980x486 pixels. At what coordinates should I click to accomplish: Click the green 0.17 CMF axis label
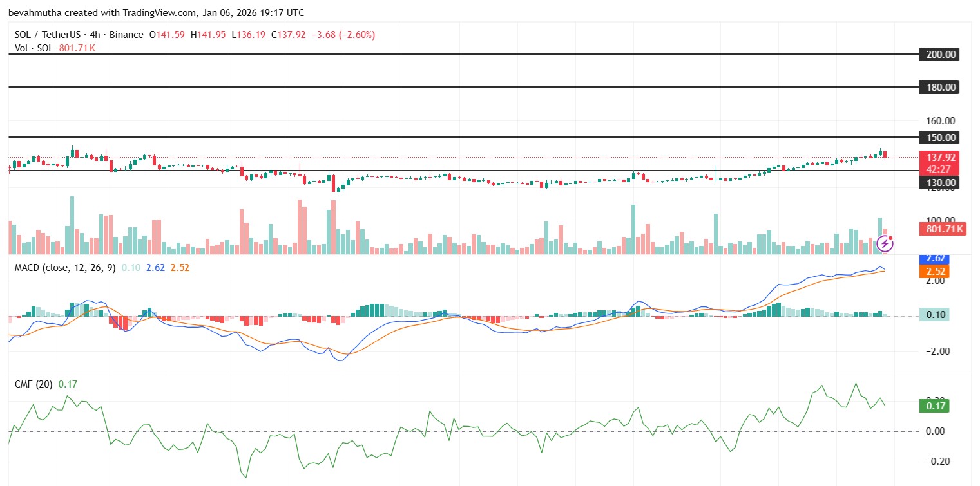(x=936, y=406)
